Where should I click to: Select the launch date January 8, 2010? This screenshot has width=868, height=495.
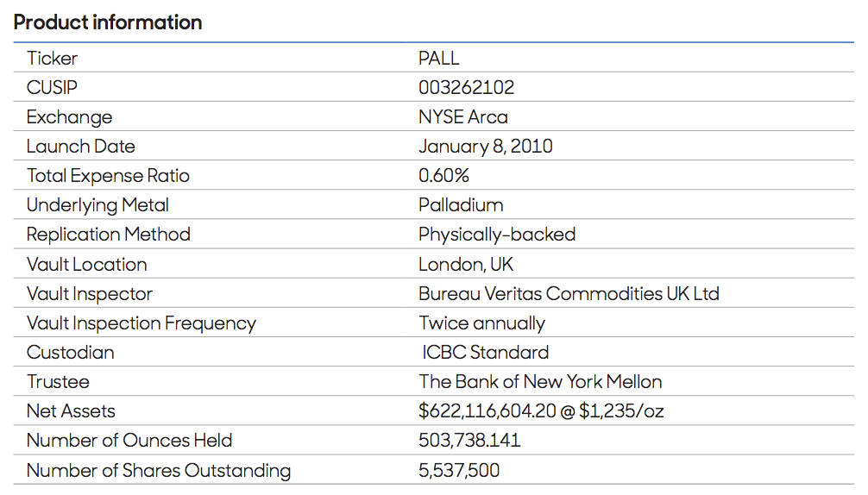[485, 147]
